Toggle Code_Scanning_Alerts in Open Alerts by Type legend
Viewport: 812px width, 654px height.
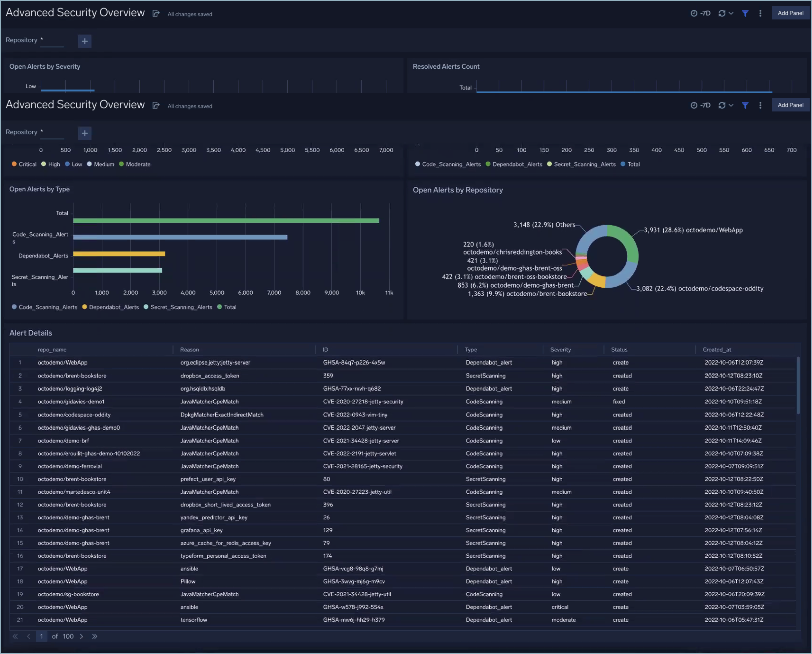click(x=44, y=307)
